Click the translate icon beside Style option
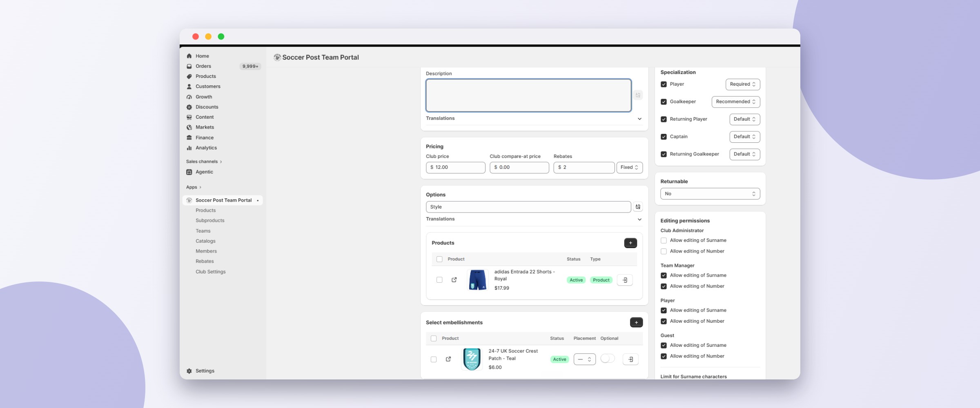 [x=638, y=207]
